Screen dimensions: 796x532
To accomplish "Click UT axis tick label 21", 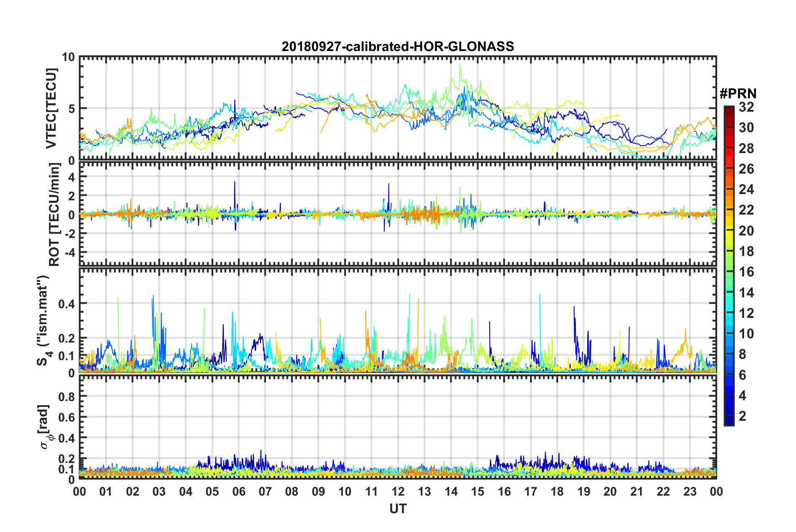I will [x=637, y=491].
